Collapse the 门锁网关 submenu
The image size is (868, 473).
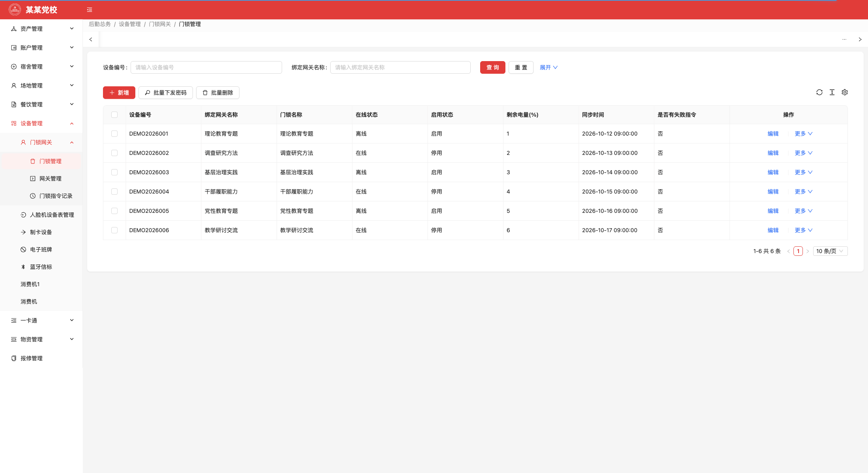pos(41,142)
